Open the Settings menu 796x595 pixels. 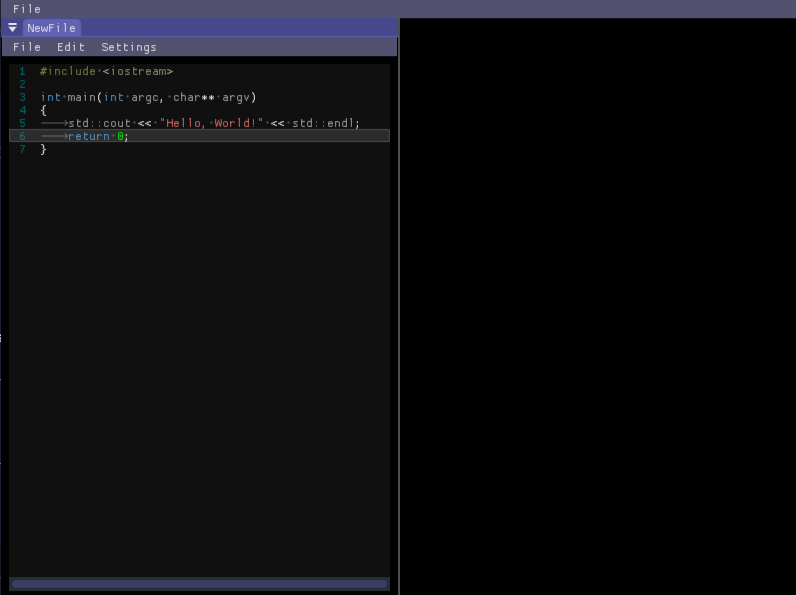129,47
